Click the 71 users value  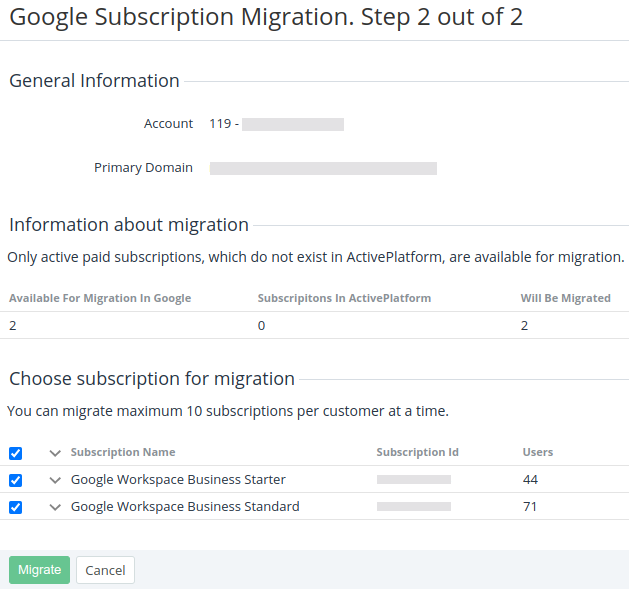pos(530,507)
